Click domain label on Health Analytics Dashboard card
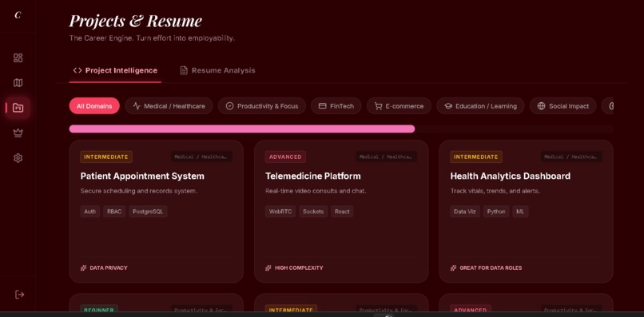644x317 pixels. (x=572, y=157)
